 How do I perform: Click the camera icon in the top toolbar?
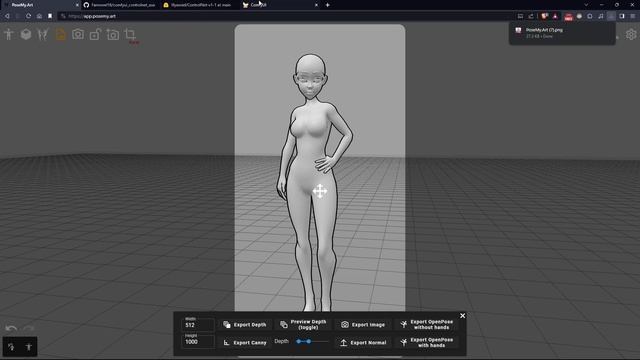[78, 34]
